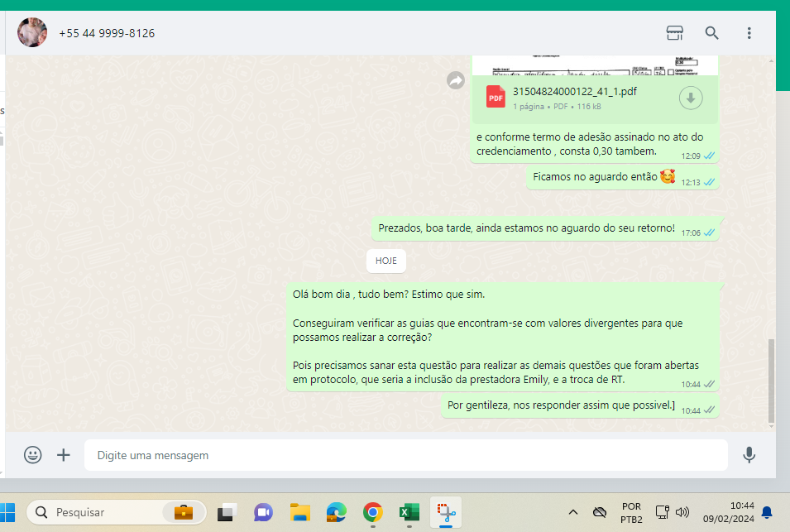Image resolution: width=790 pixels, height=532 pixels.
Task: Open the three-dot chat menu
Action: coord(749,33)
